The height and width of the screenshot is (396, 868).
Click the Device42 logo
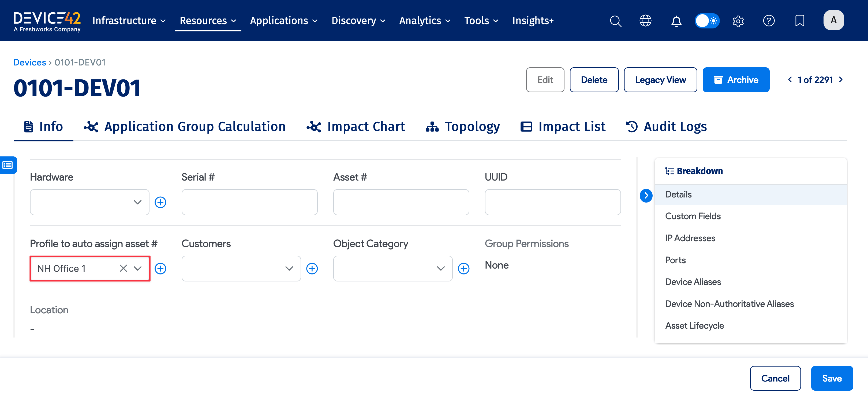click(x=47, y=20)
